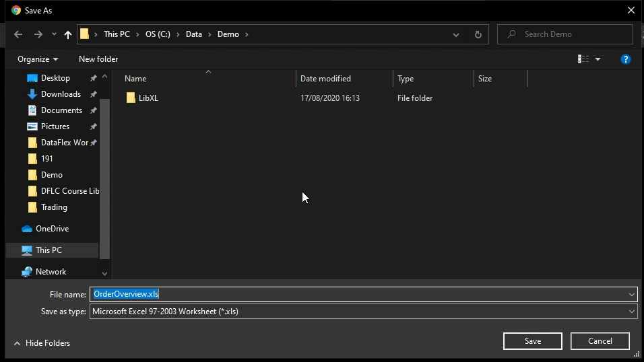
Task: Click the Back navigation arrow
Action: pyautogui.click(x=18, y=34)
